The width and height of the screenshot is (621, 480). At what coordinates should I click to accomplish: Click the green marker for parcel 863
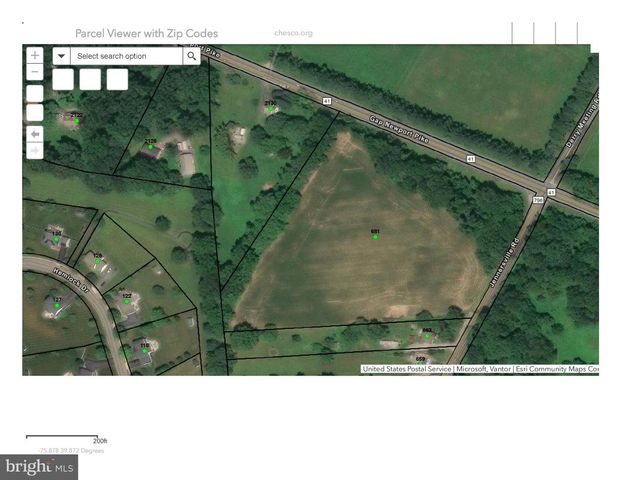pyautogui.click(x=426, y=335)
